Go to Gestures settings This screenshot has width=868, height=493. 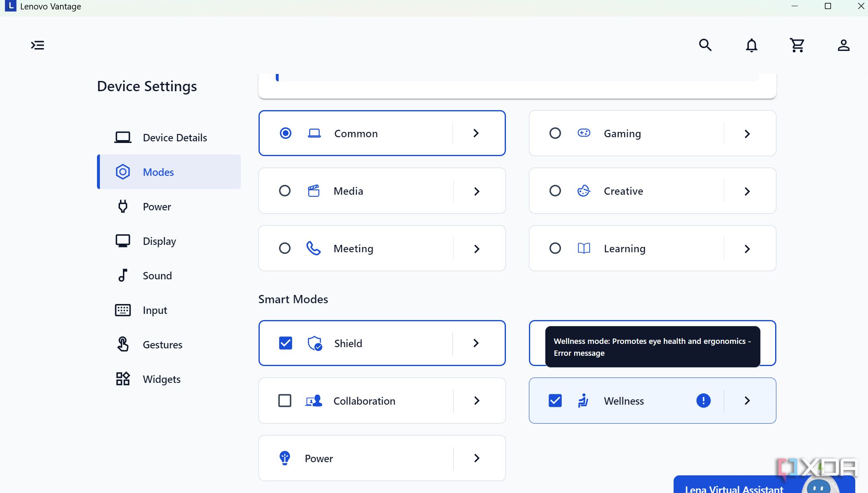coord(169,344)
